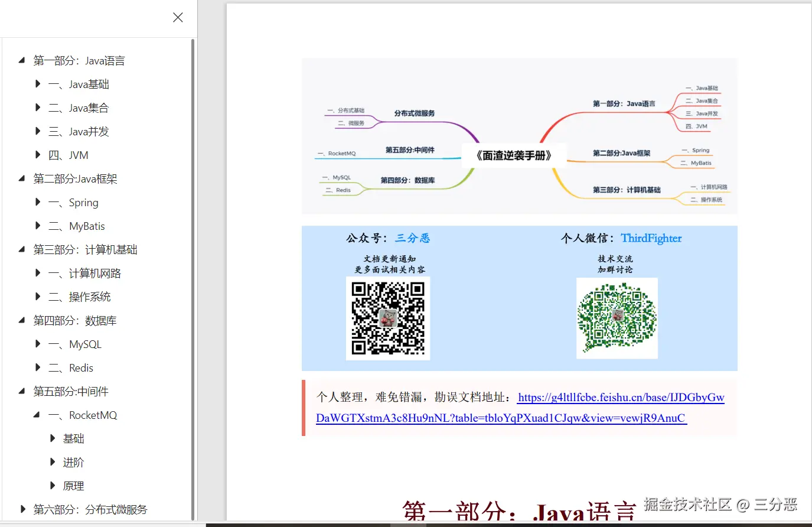Select 第四部分: 数据库 outline entry

75,321
